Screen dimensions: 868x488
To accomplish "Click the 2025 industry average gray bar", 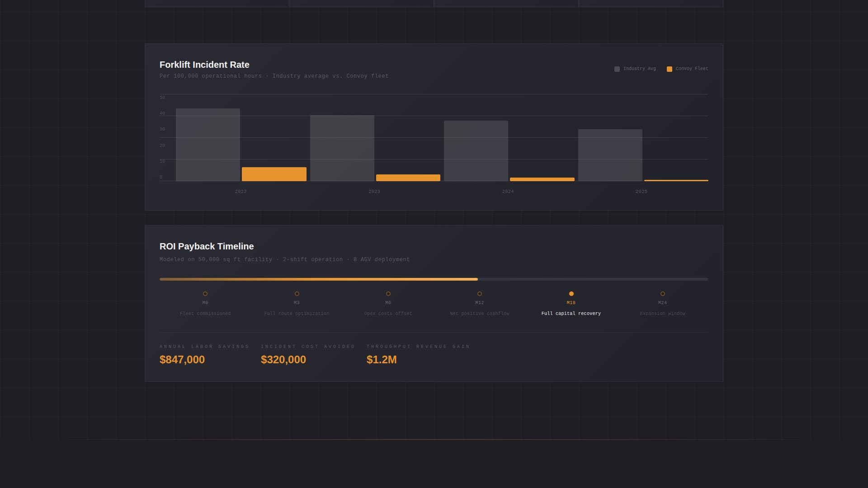I will (610, 155).
